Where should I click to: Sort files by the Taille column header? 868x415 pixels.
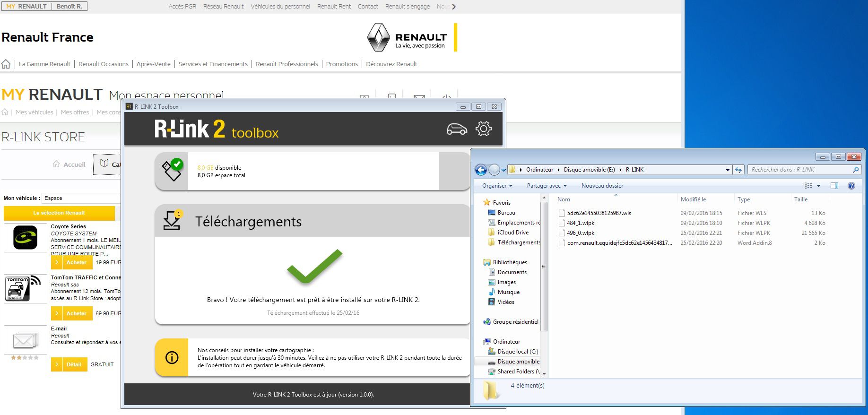click(x=800, y=199)
